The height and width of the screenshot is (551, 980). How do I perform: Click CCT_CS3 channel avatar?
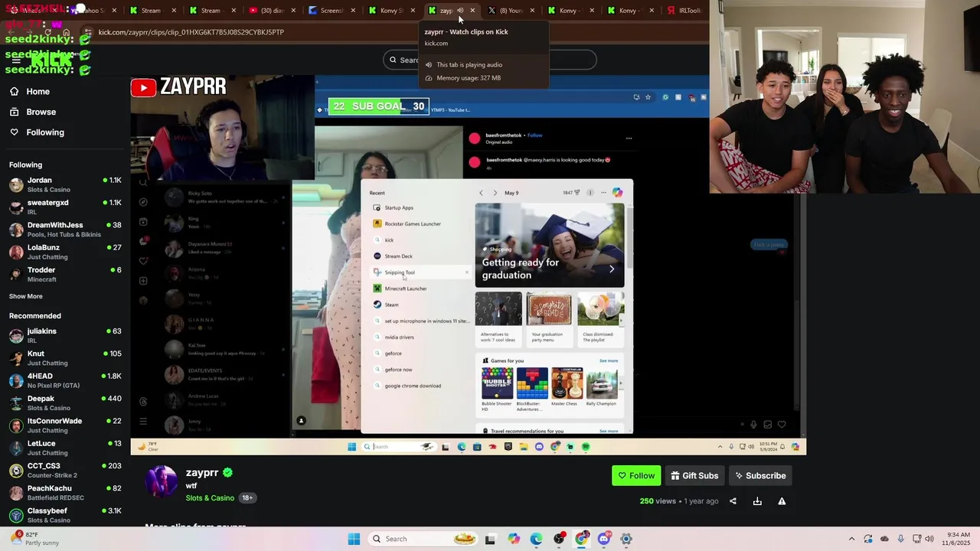click(x=16, y=471)
